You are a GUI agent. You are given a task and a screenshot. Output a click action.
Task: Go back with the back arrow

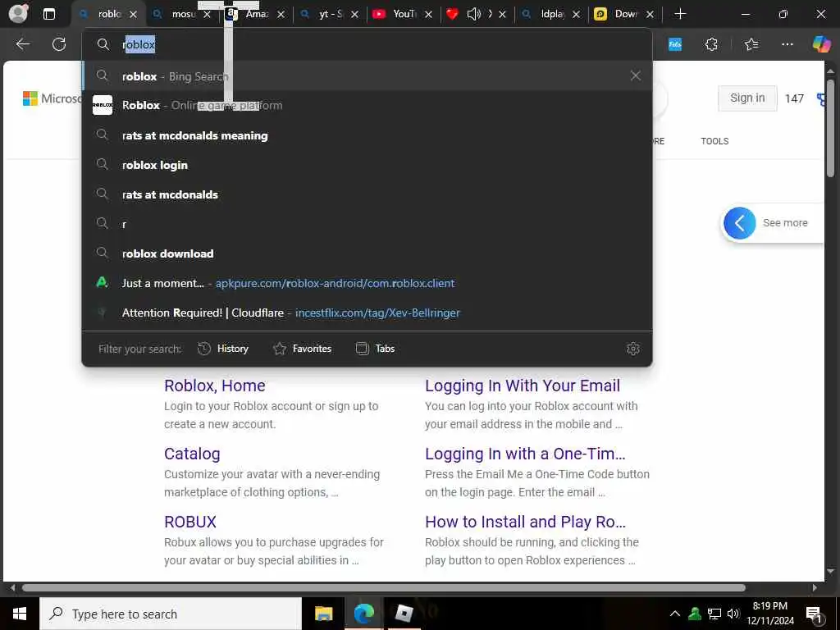22,44
